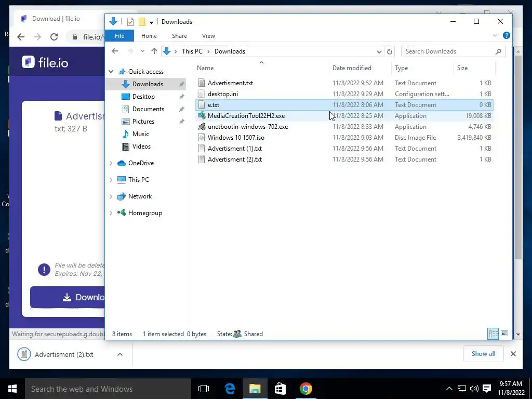This screenshot has height=399, width=532.
Task: Show hidden system tray icons
Action: [449, 389]
